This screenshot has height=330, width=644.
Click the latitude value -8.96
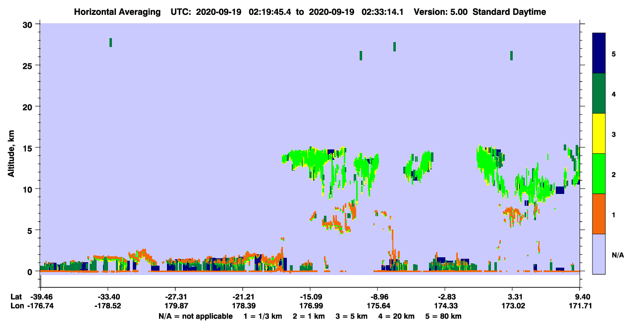coord(377,296)
